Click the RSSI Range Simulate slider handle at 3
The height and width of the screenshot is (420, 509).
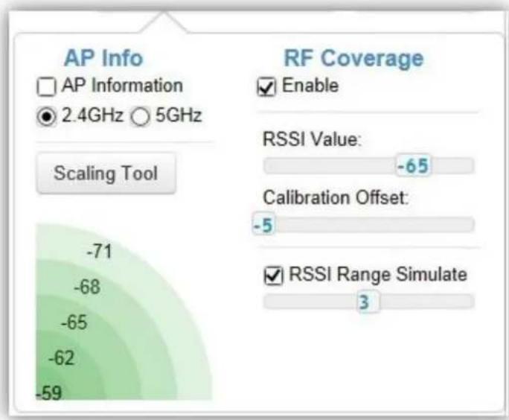(x=368, y=302)
